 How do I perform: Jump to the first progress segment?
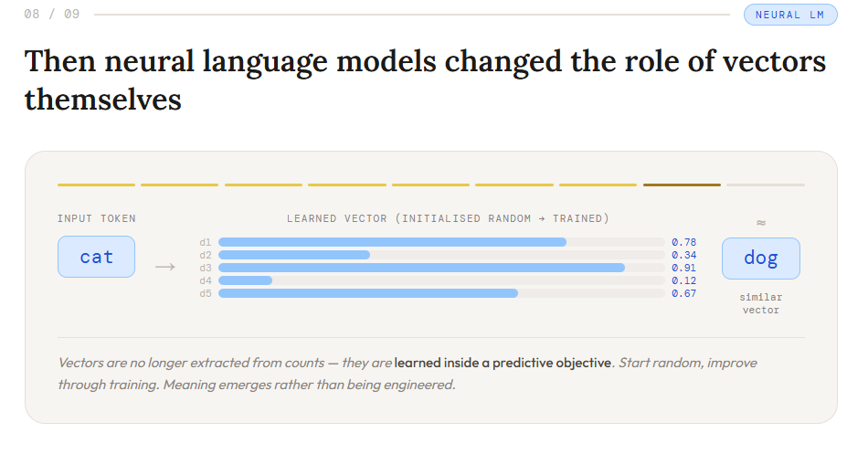click(96, 185)
